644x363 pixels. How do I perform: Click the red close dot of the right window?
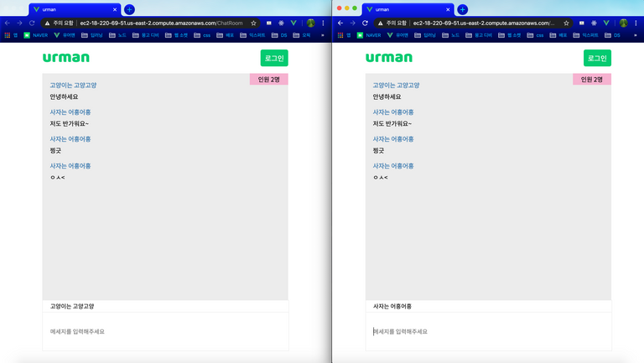[x=340, y=8]
